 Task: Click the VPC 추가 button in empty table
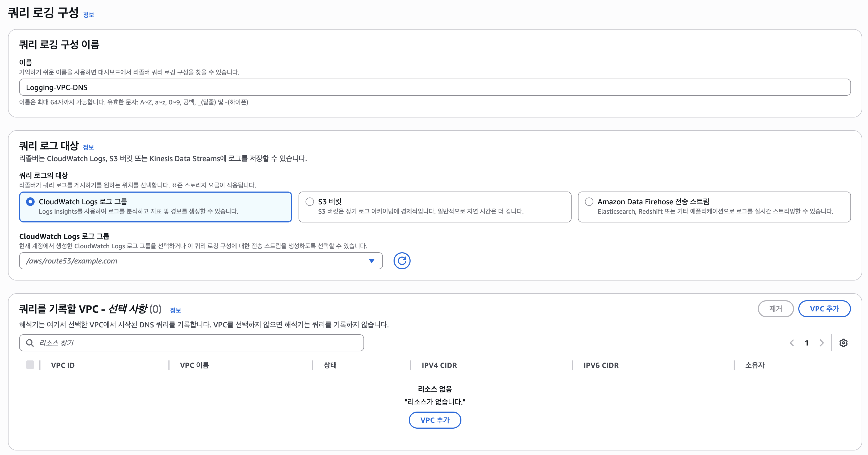click(x=435, y=420)
